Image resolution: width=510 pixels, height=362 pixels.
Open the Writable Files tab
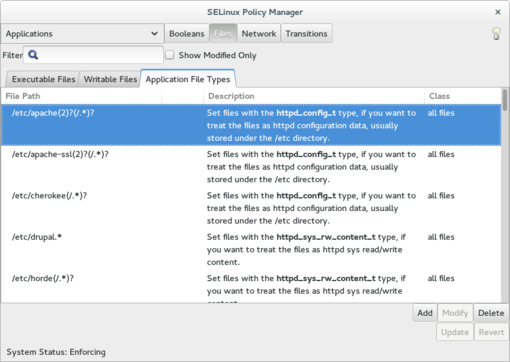click(x=110, y=79)
